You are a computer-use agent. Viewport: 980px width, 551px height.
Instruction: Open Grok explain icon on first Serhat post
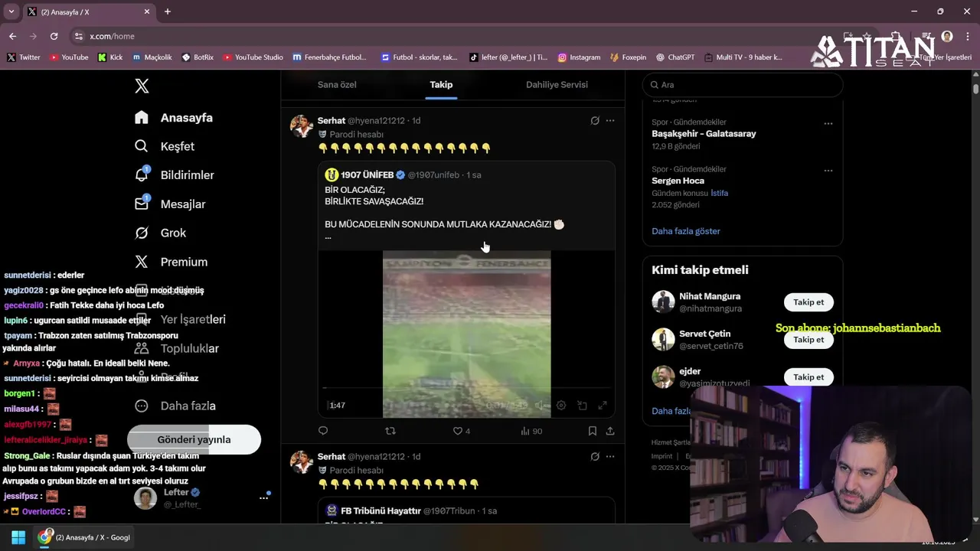pyautogui.click(x=595, y=121)
